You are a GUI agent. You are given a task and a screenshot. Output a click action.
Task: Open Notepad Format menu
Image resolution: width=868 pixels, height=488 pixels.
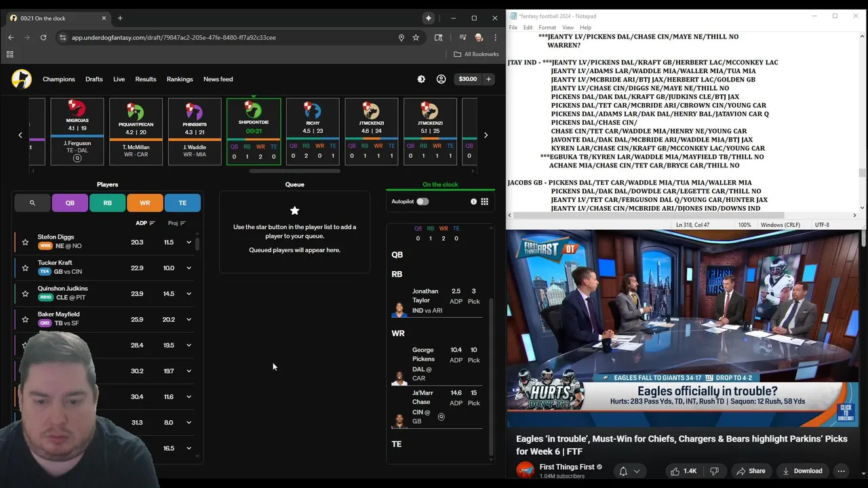(547, 28)
